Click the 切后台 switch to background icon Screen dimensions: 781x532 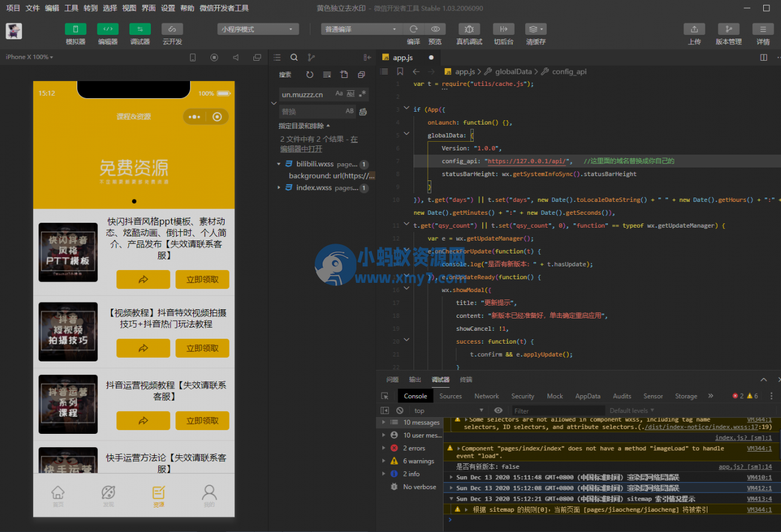point(503,29)
